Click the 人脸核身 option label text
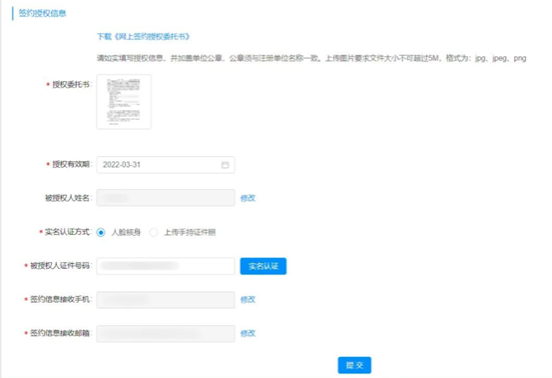The image size is (552, 378). point(126,233)
